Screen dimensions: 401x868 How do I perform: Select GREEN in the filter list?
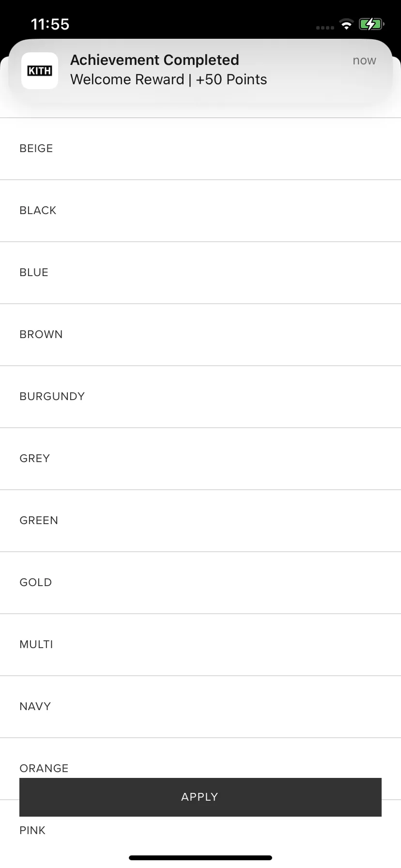pos(200,521)
